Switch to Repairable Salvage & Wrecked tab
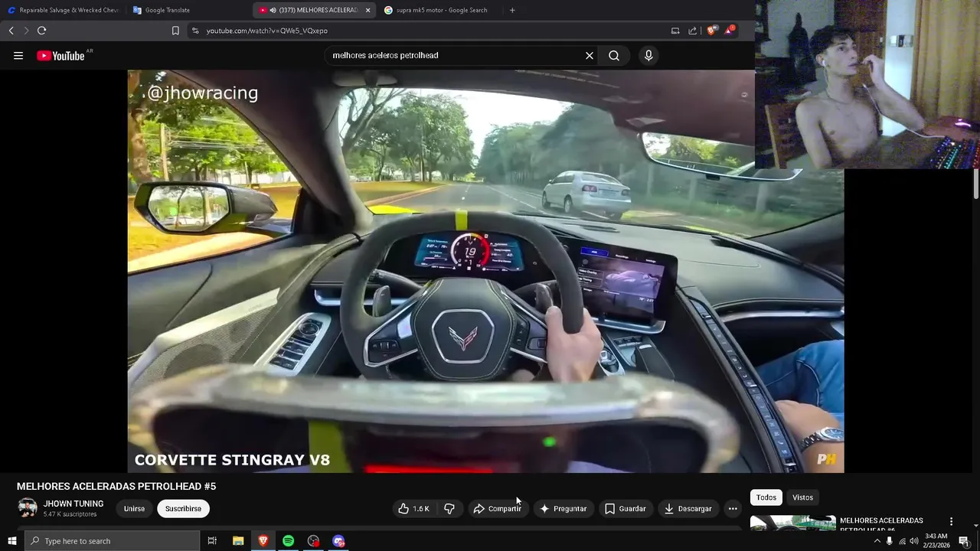The image size is (980, 551). [x=64, y=10]
